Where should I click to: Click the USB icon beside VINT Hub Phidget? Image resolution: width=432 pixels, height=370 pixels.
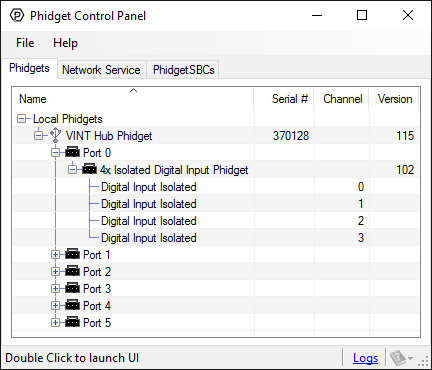[x=55, y=135]
